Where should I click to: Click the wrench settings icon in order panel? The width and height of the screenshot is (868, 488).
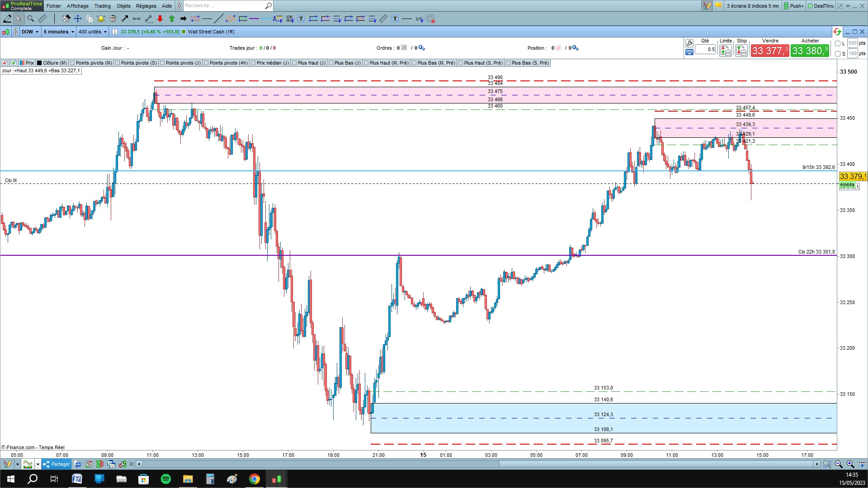pos(689,43)
